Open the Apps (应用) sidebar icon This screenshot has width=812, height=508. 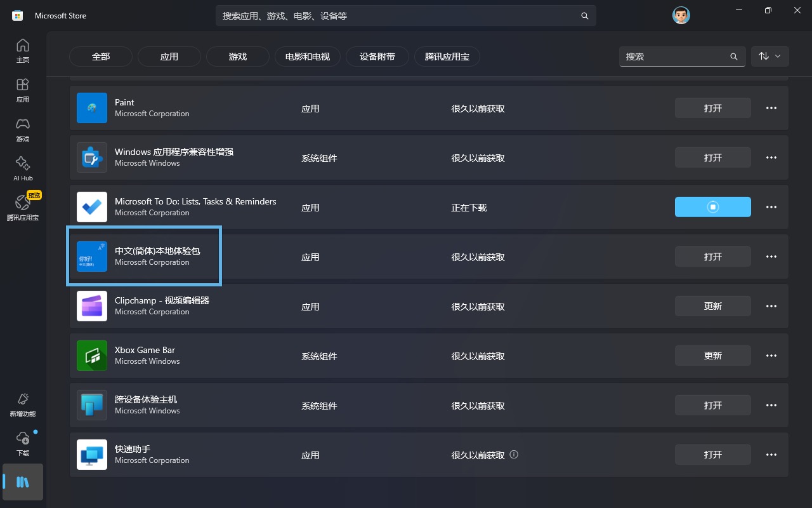23,90
